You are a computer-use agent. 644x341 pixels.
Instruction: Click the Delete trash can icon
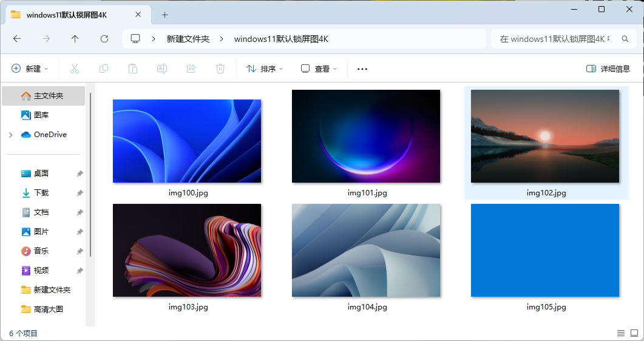(x=220, y=69)
